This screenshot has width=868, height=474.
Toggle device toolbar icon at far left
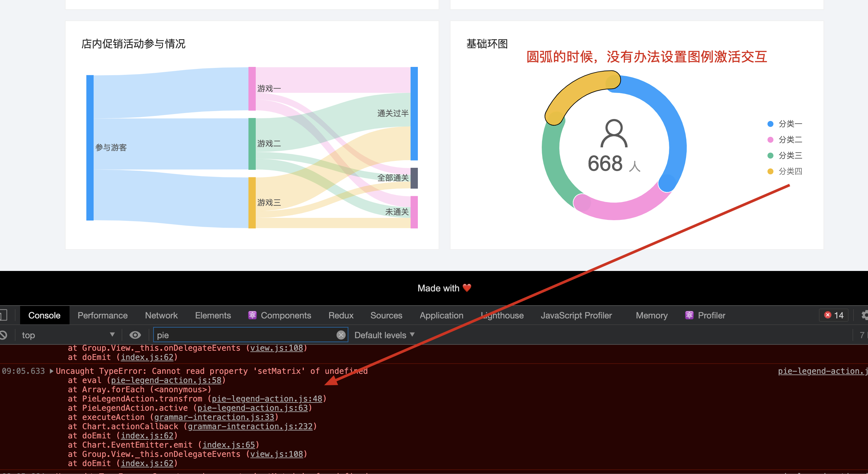coord(3,315)
